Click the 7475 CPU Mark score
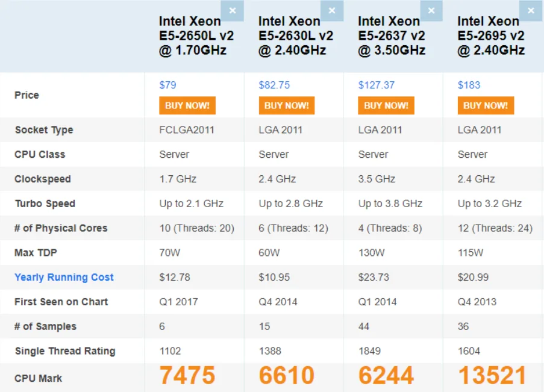This screenshot has height=392, width=544. point(187,375)
